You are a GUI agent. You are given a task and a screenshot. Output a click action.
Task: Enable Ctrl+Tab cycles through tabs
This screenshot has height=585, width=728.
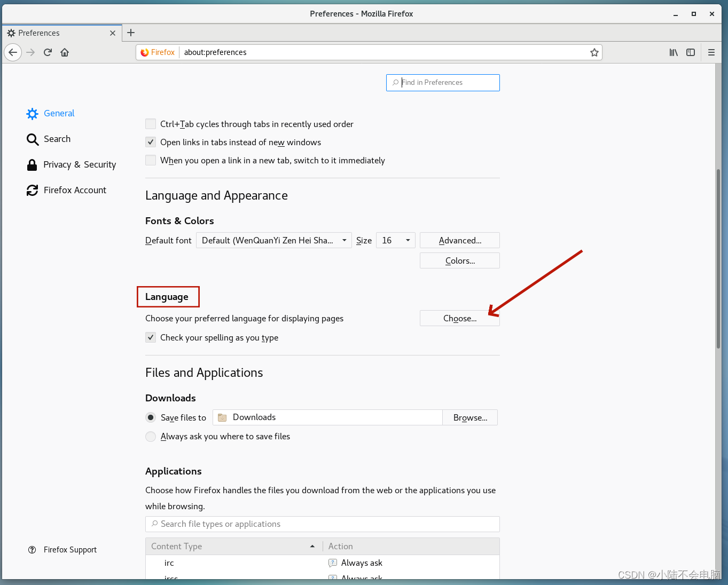(x=151, y=123)
